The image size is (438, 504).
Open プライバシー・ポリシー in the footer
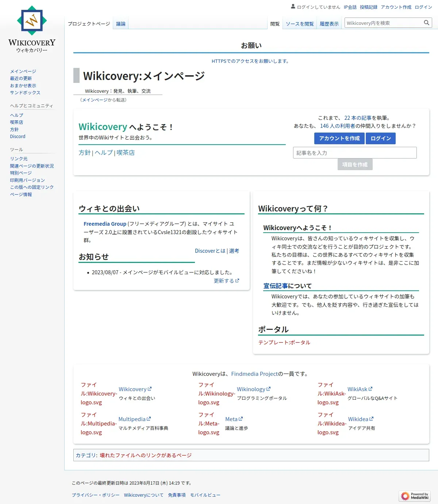pyautogui.click(x=96, y=495)
